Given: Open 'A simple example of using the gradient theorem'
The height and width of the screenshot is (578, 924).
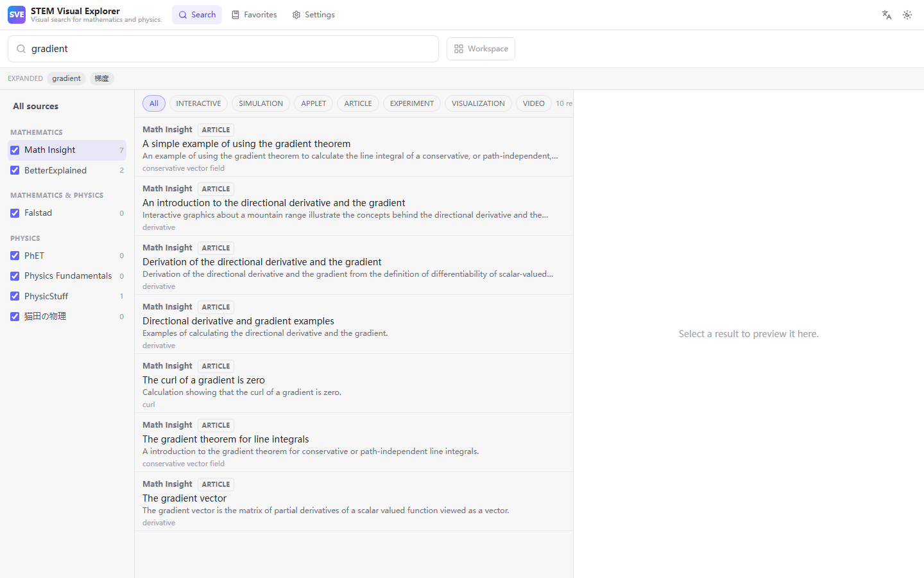Looking at the screenshot, I should [x=354, y=147].
